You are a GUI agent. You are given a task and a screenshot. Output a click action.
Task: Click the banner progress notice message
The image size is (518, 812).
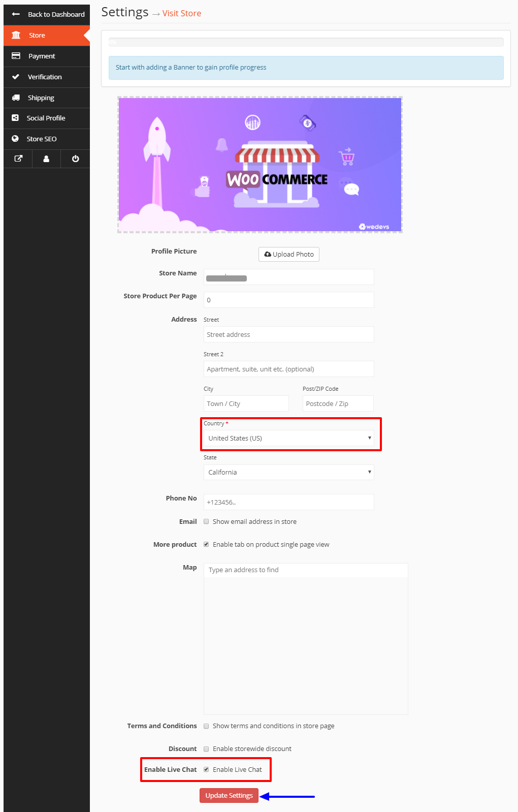(306, 68)
